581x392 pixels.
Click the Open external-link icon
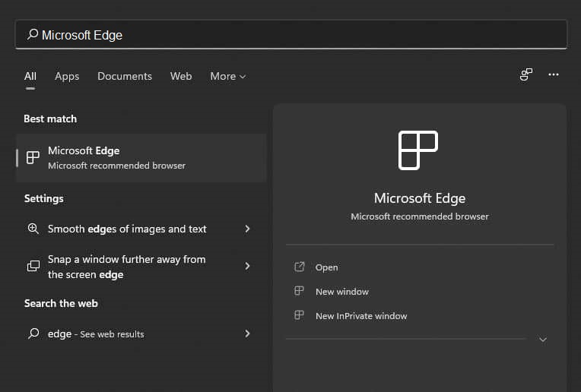299,267
